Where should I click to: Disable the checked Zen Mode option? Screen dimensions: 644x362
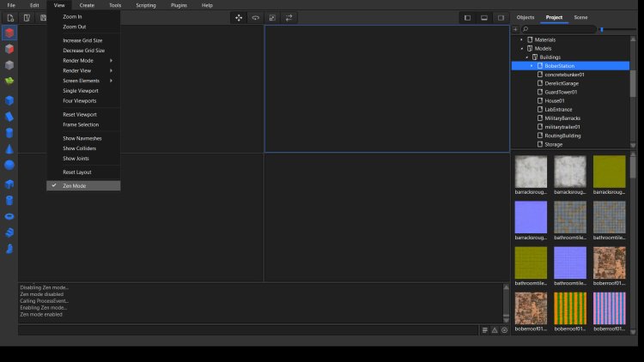(x=74, y=185)
